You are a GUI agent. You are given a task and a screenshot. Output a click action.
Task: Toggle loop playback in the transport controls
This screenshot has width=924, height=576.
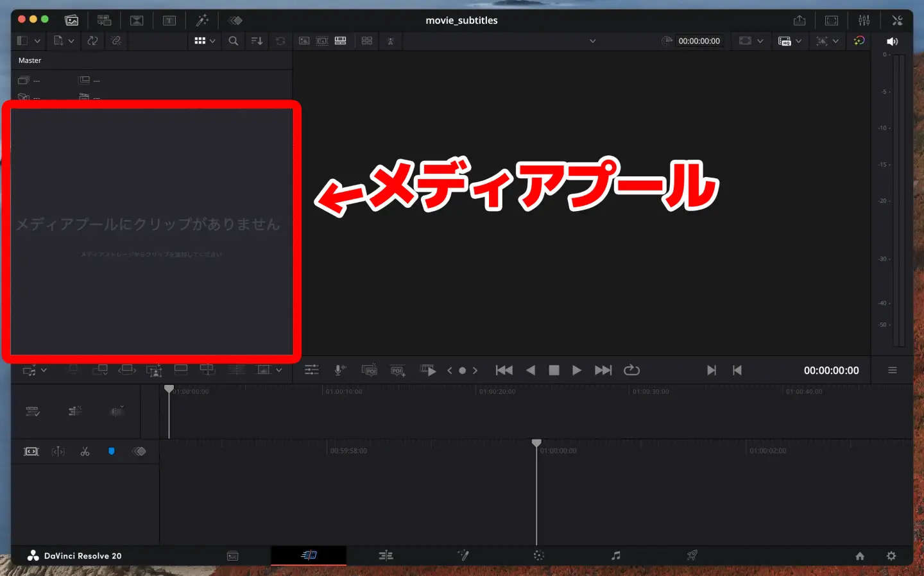click(631, 370)
